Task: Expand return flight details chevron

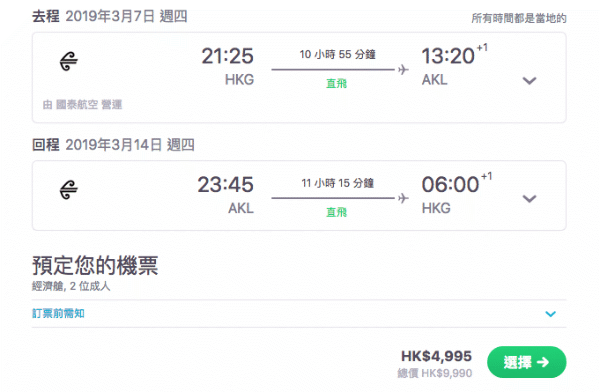Action: click(530, 199)
